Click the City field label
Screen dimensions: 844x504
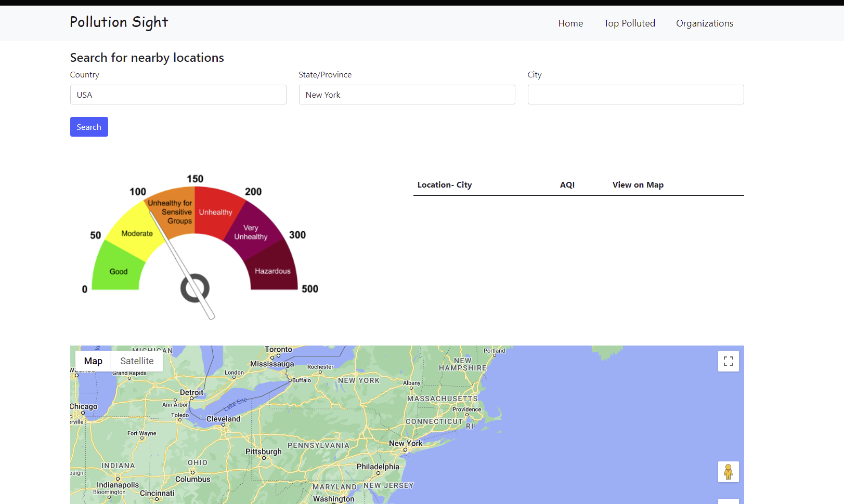tap(535, 75)
